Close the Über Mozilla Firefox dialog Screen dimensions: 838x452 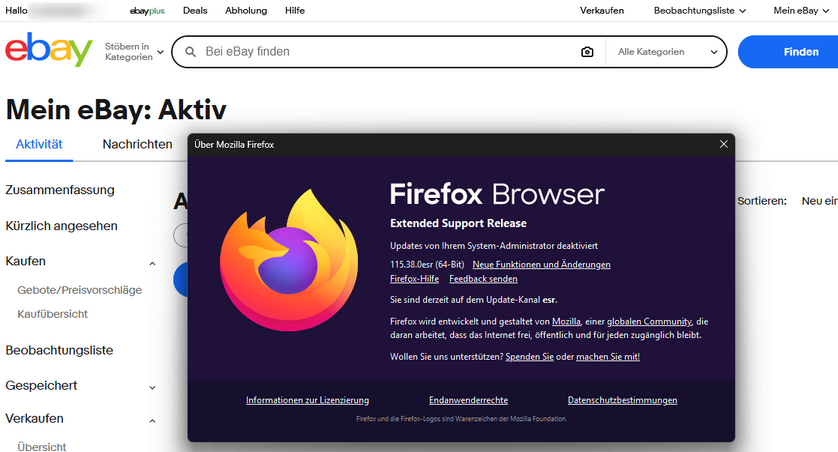[x=724, y=144]
